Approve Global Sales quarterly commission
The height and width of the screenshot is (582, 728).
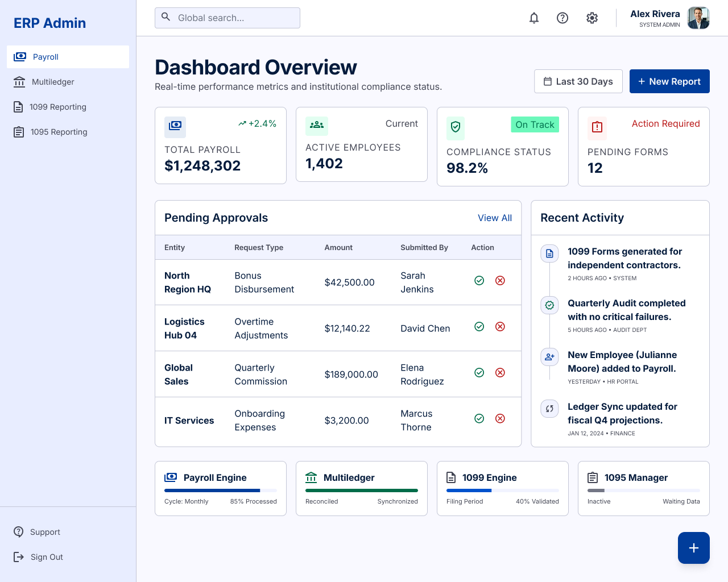[479, 373]
